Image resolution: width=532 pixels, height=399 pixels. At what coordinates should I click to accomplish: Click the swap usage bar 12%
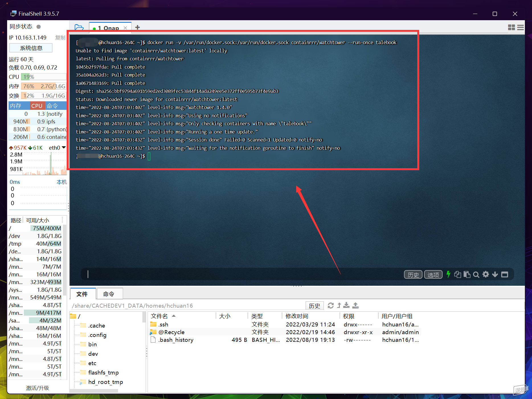click(44, 96)
